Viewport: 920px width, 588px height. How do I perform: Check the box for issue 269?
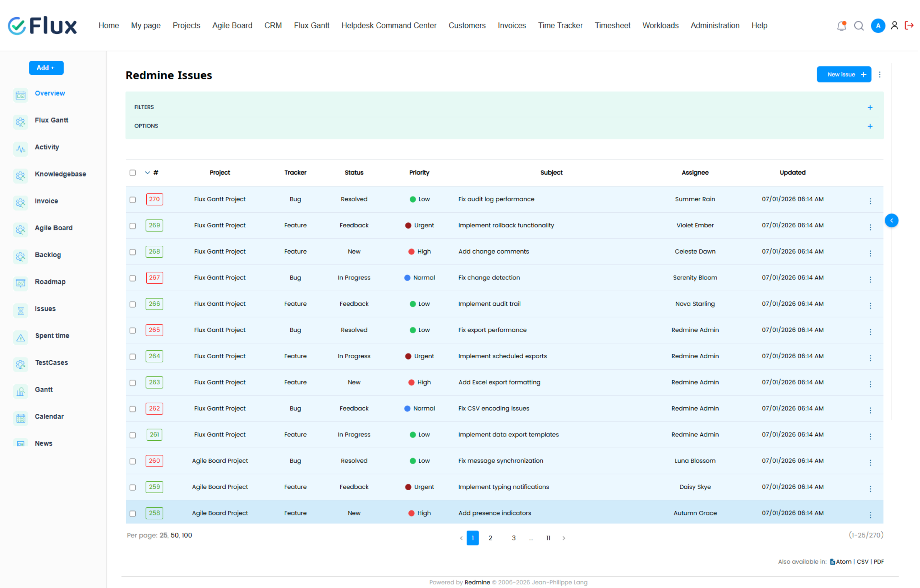coord(133,226)
